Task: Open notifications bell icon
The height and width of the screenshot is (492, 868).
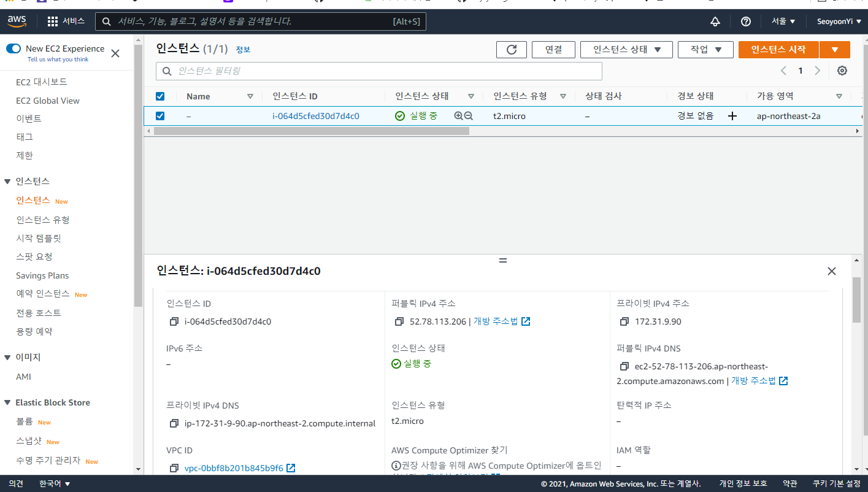Action: coord(715,21)
